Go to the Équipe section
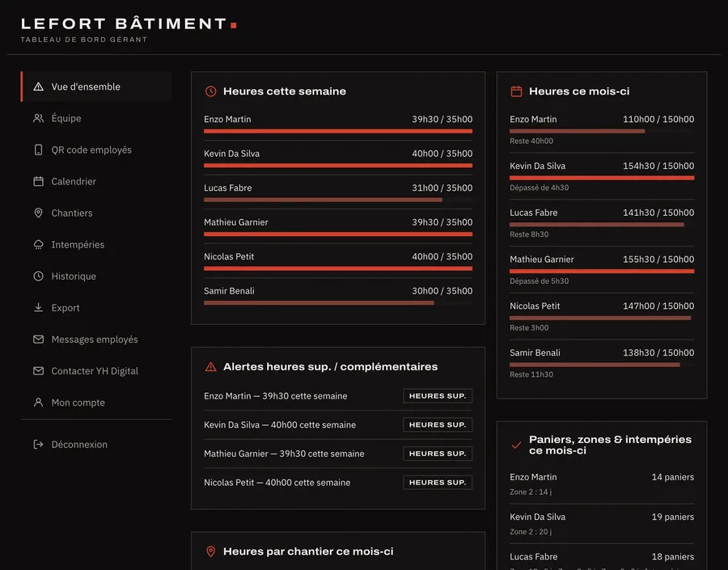 pos(96,118)
